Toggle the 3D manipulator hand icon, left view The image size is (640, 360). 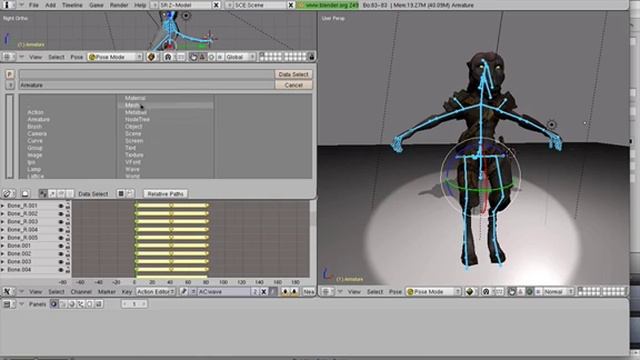[193, 57]
